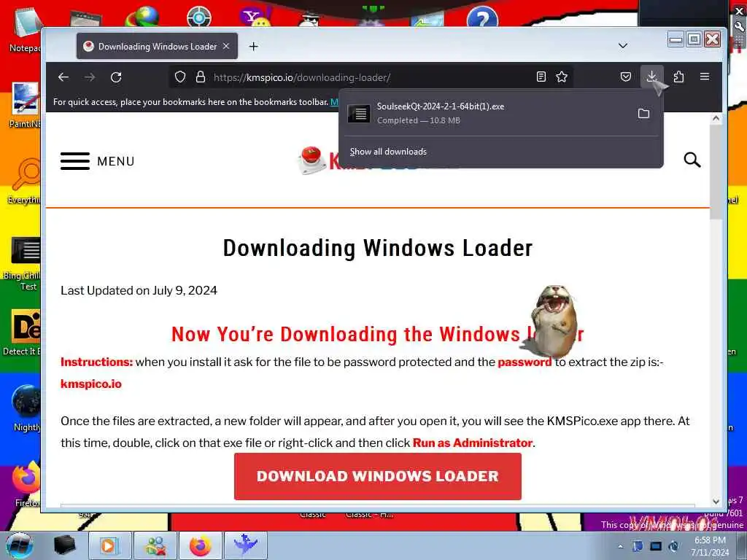Screen dimensions: 747x560
Task: Click the dancing hamster image
Action: tap(553, 322)
